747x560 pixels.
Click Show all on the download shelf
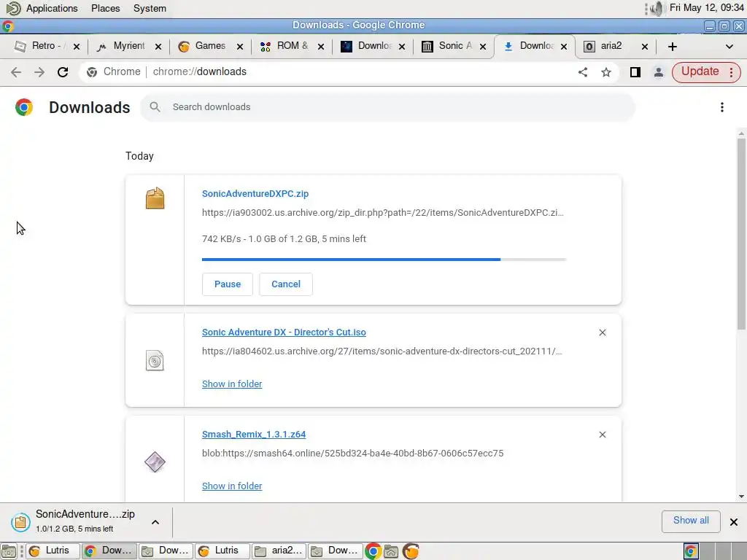tap(691, 521)
